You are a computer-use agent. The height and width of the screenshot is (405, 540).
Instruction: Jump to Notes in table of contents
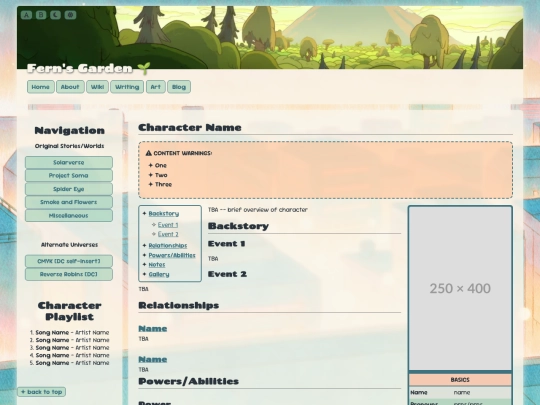[x=157, y=264]
